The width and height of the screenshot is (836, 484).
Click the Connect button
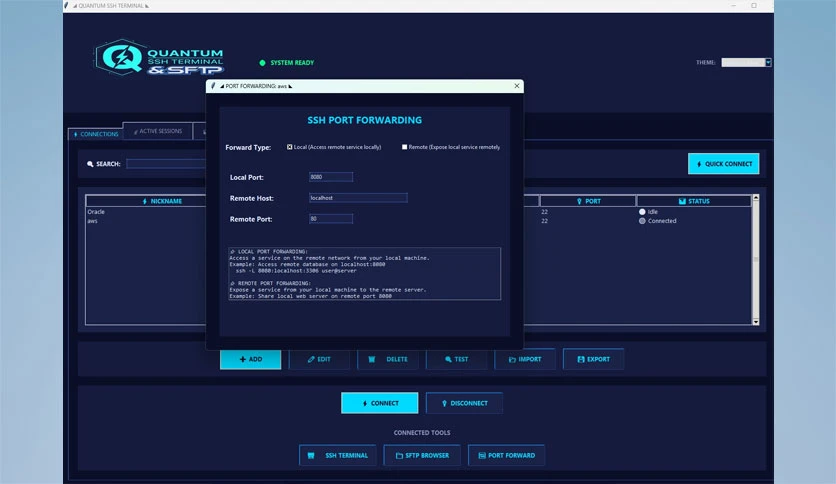tap(380, 403)
